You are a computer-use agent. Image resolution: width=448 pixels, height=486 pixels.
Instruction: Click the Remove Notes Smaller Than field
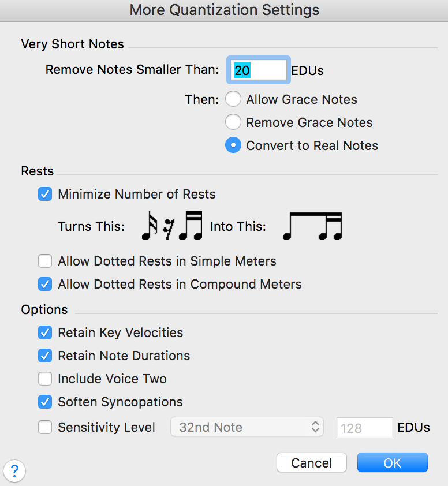tap(259, 70)
